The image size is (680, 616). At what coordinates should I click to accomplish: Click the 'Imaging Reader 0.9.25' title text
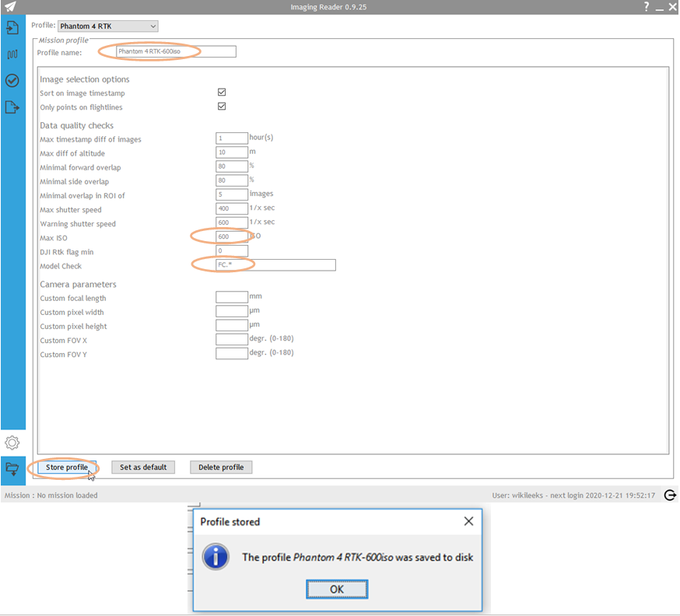329,7
